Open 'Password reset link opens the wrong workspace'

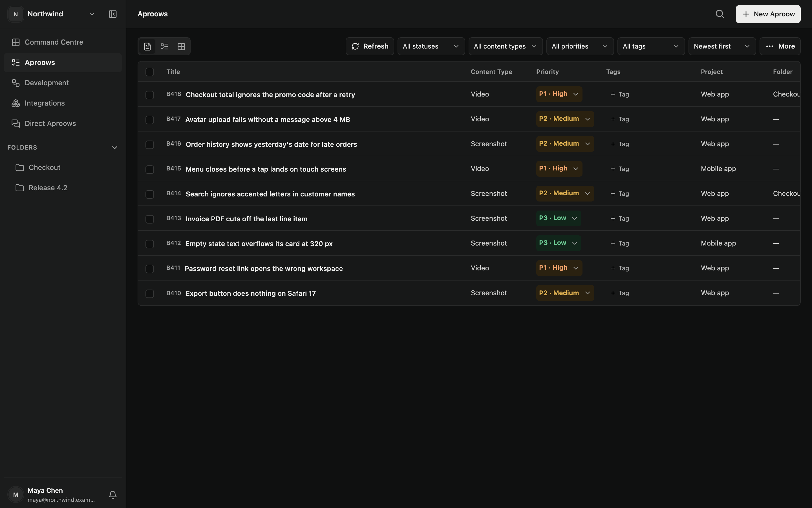264,268
